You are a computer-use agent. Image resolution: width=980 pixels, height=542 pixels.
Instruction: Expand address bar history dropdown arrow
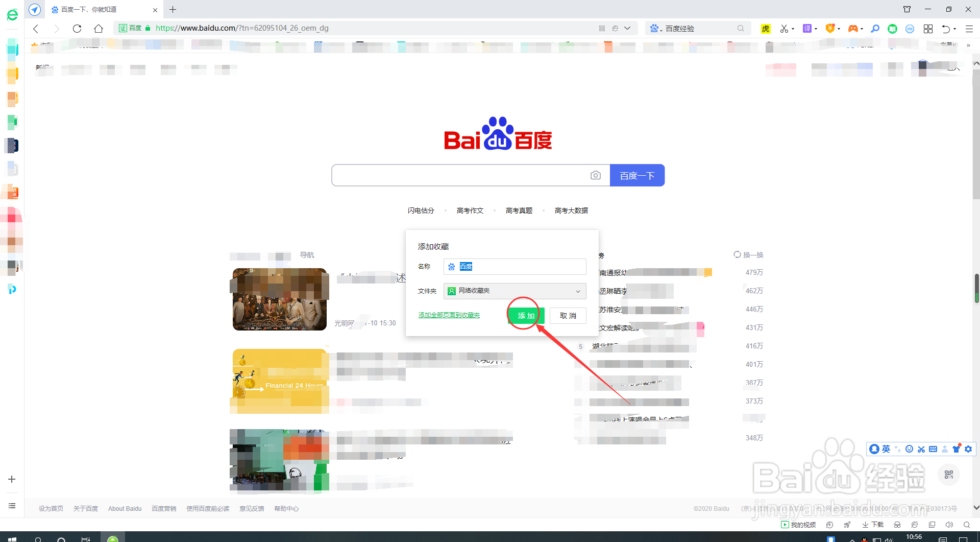pyautogui.click(x=627, y=28)
